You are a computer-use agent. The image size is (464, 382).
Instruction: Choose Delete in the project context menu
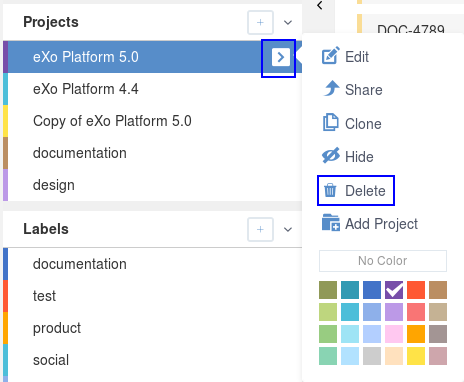click(x=355, y=191)
